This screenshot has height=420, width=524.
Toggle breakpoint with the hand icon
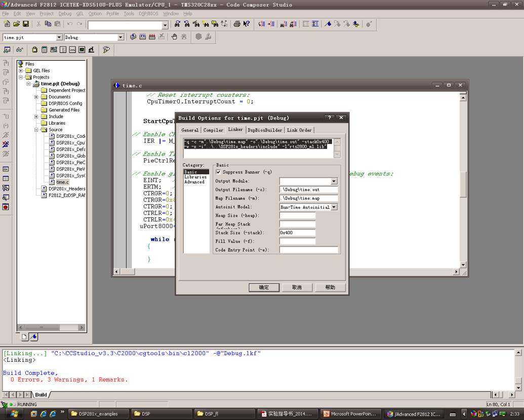click(x=174, y=37)
